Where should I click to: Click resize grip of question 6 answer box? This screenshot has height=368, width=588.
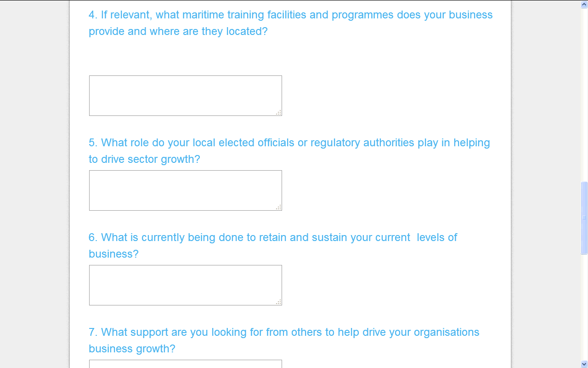click(278, 302)
